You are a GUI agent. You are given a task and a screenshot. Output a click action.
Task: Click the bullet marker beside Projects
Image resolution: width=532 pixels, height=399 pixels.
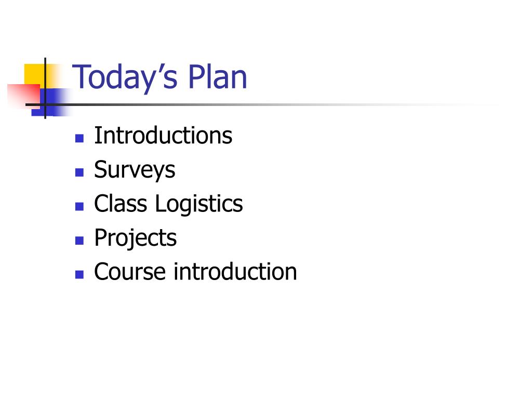pos(79,241)
